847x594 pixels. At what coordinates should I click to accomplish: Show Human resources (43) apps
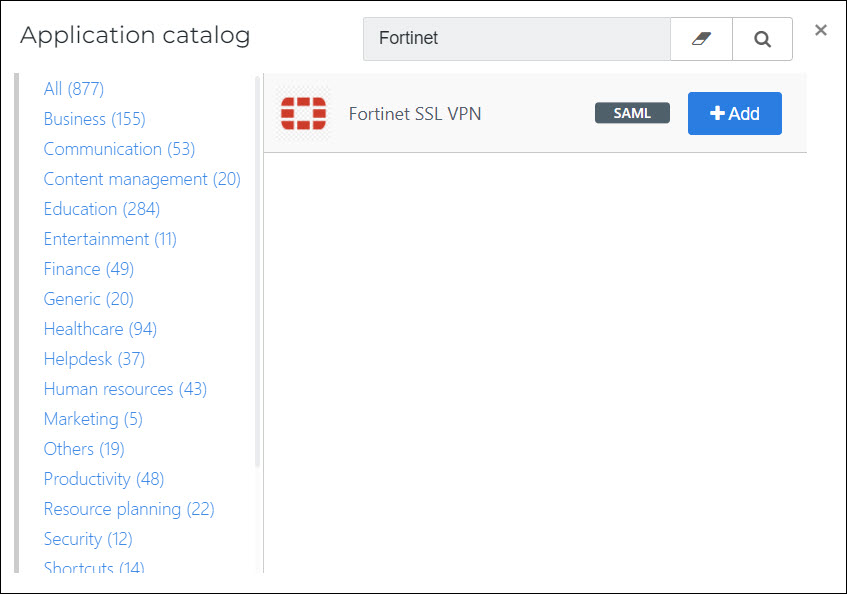tap(125, 389)
